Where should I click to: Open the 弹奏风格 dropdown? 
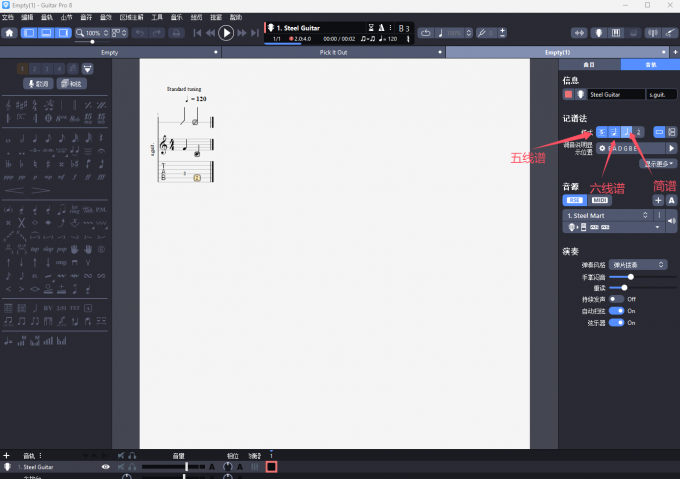(x=639, y=264)
